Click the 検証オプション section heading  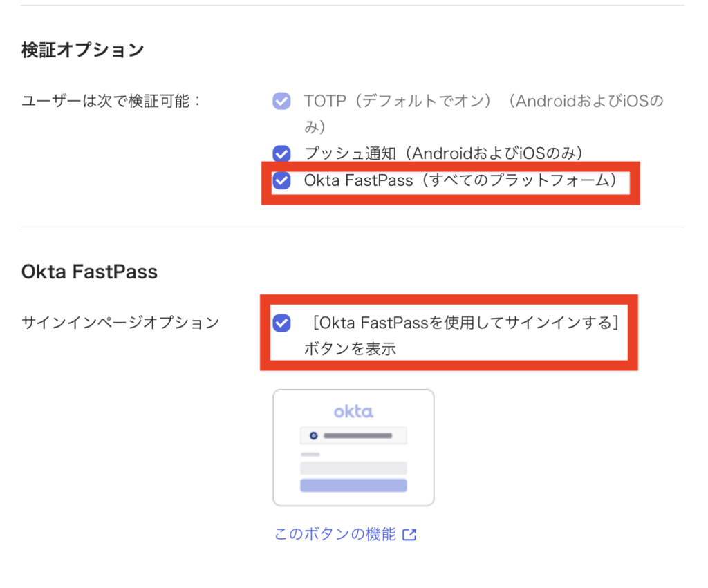click(83, 50)
